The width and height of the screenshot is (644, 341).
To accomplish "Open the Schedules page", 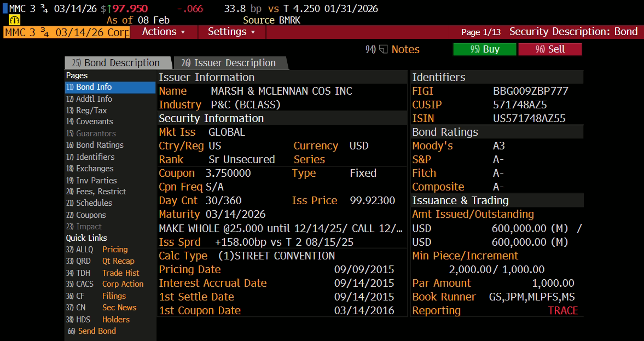I will [94, 203].
